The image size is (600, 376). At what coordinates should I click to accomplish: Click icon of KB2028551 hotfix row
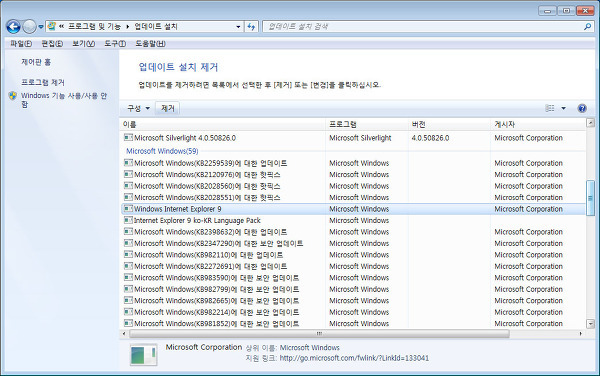coord(128,197)
